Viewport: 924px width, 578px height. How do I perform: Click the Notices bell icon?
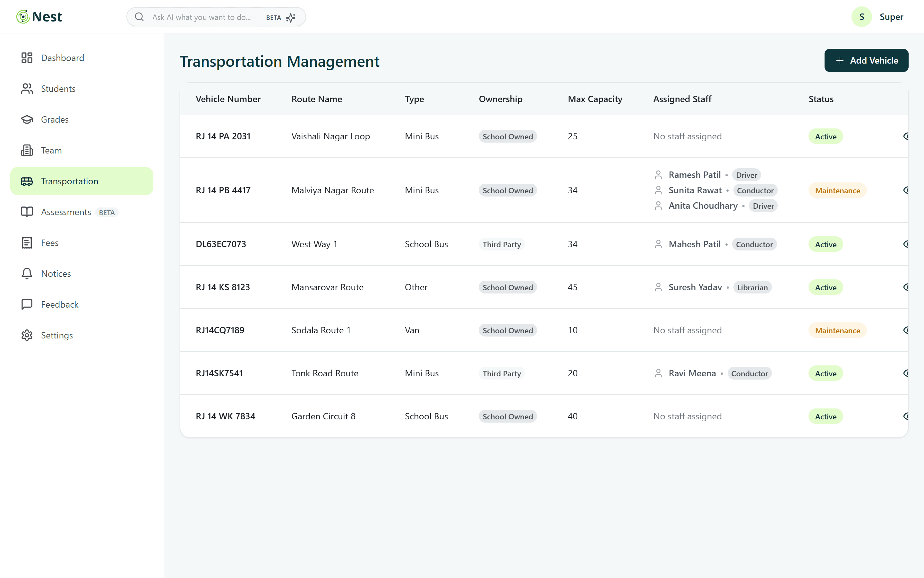(x=27, y=274)
